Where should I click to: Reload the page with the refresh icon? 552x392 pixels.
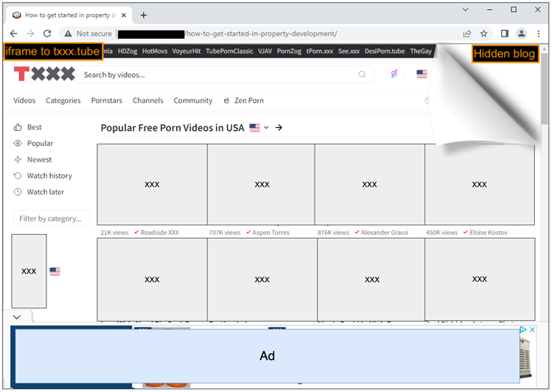[47, 34]
